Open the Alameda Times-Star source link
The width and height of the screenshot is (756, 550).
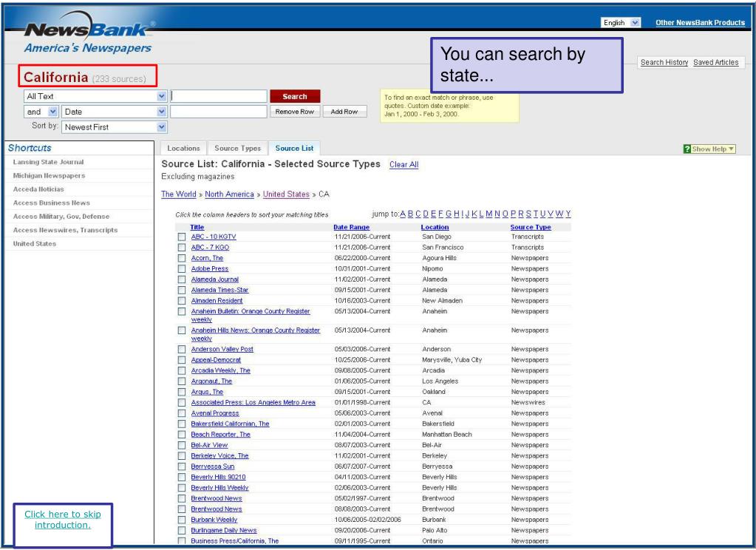point(219,290)
